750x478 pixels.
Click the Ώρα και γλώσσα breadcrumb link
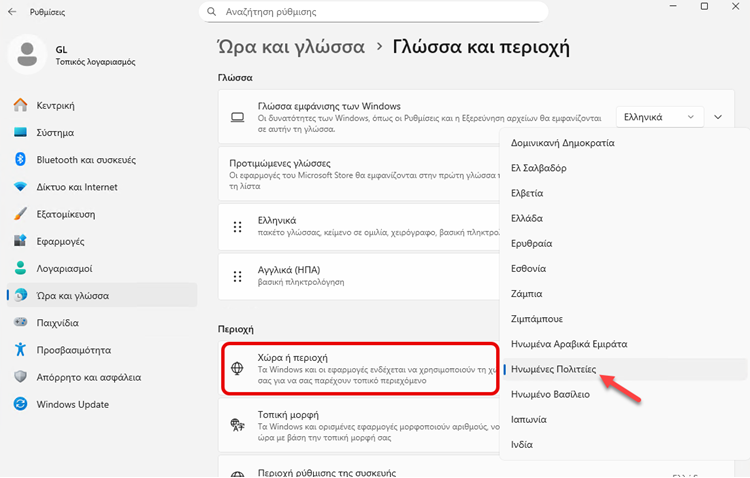[290, 46]
